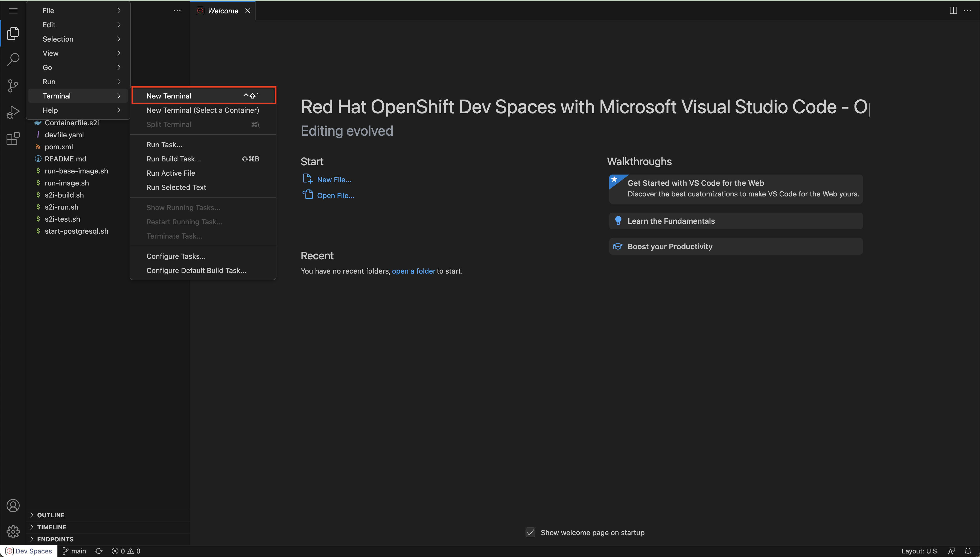Choose Run Build Task... menu item
The image size is (980, 557).
(203, 159)
